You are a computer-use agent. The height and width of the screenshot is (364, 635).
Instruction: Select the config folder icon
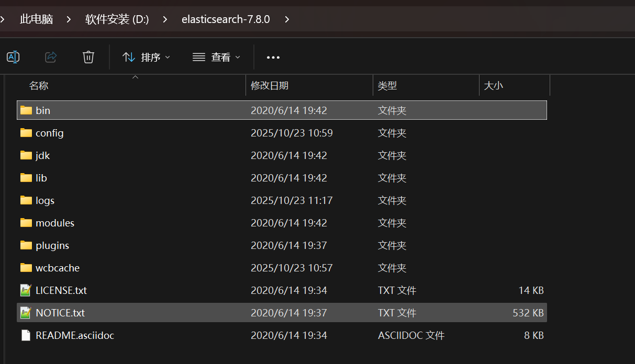click(26, 133)
